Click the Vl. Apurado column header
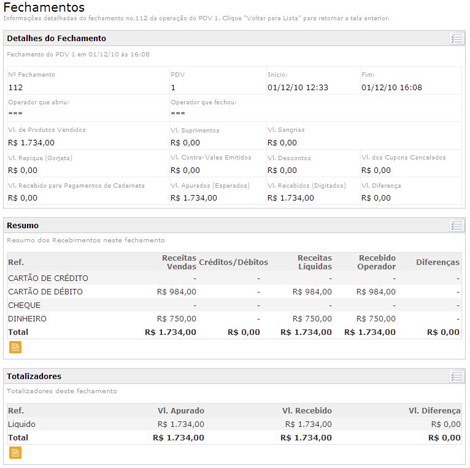Image resolution: width=470 pixels, height=468 pixels. tap(181, 411)
